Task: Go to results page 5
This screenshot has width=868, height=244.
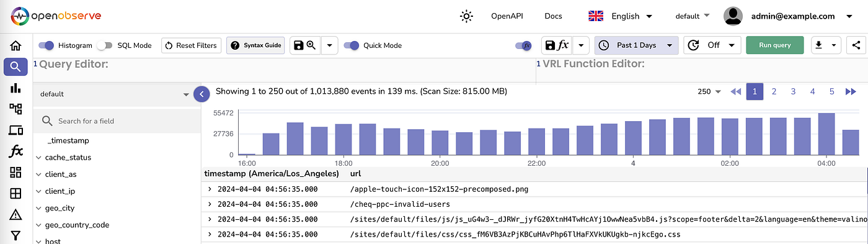Action: click(x=831, y=91)
